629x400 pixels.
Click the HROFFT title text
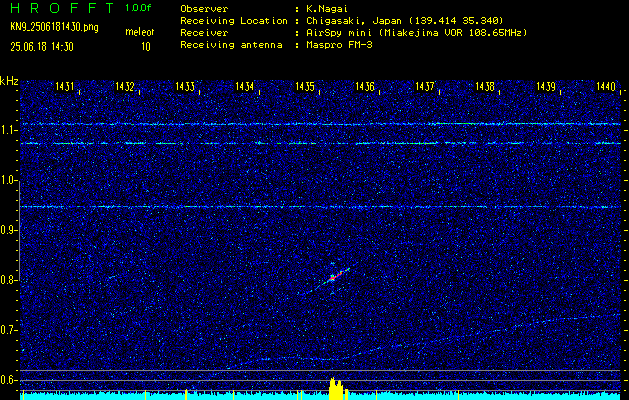pos(63,8)
